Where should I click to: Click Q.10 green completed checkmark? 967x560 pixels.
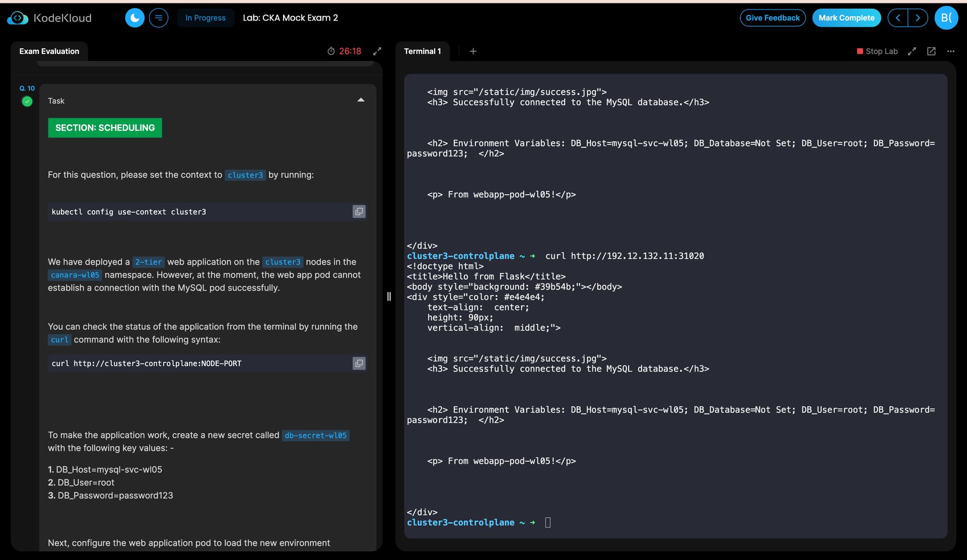pyautogui.click(x=27, y=101)
